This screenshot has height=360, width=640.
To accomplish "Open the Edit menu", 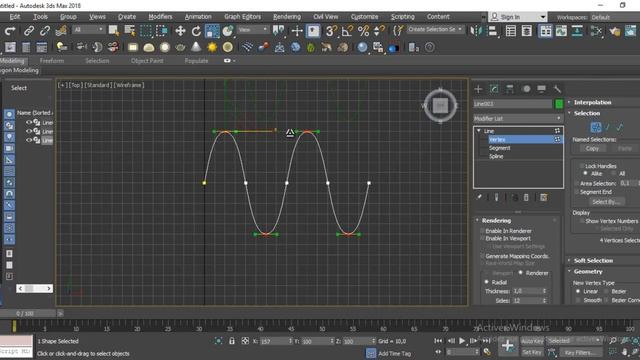I will pos(15,17).
